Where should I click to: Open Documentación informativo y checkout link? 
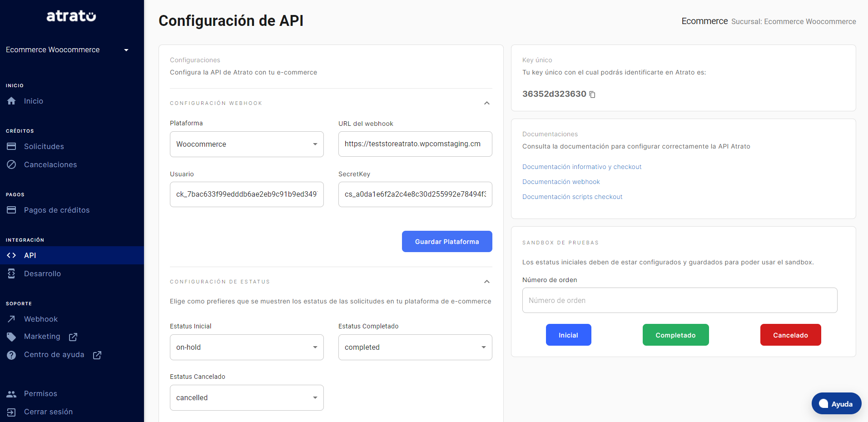coord(582,167)
